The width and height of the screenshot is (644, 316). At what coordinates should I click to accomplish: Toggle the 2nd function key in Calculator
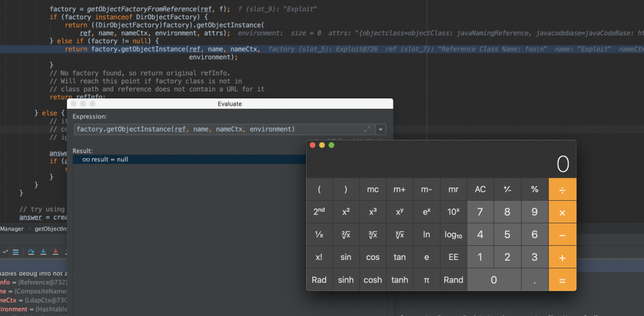pos(319,212)
